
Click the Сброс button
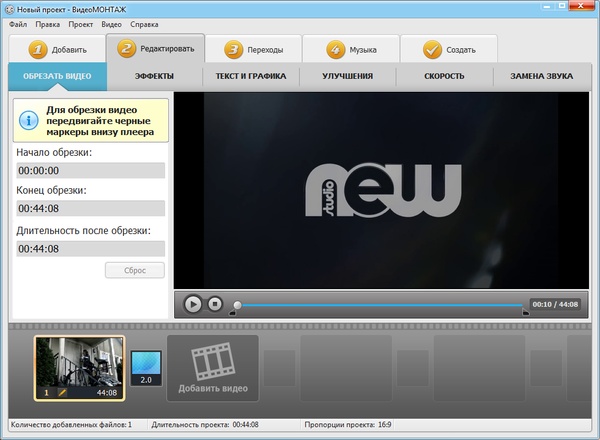[x=135, y=270]
